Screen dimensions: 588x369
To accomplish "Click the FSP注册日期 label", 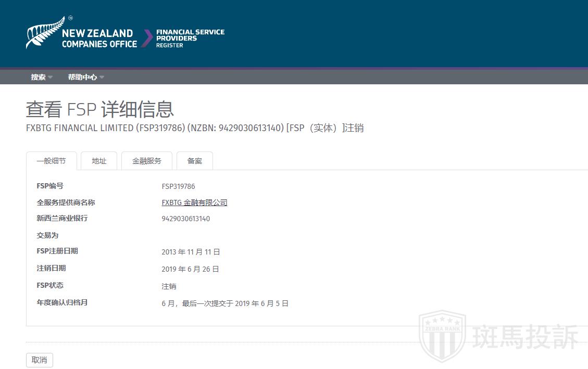I will [x=57, y=251].
